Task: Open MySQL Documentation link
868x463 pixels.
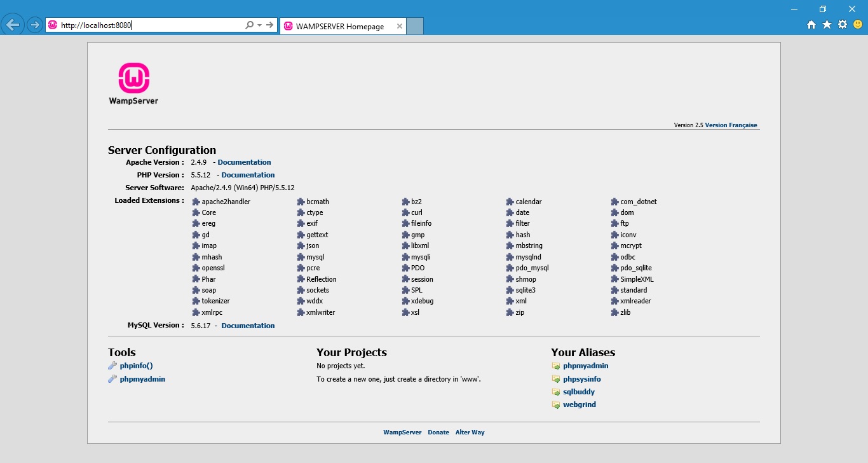Action: point(248,326)
